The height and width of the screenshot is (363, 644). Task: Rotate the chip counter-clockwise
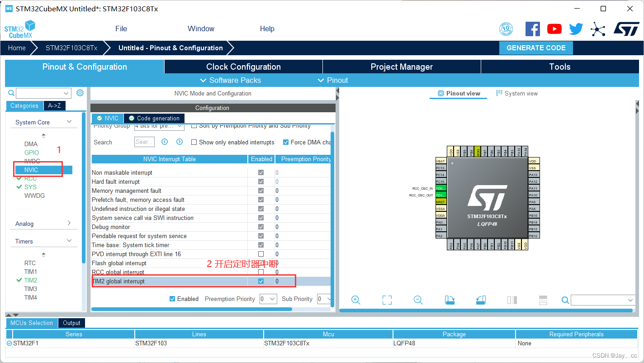481,300
